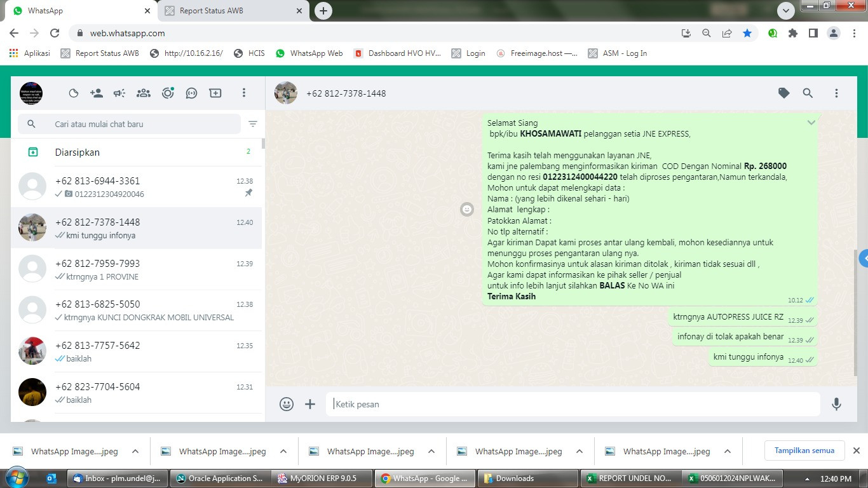Open the Communities group icon
Viewport: 868px width, 488px height.
144,93
